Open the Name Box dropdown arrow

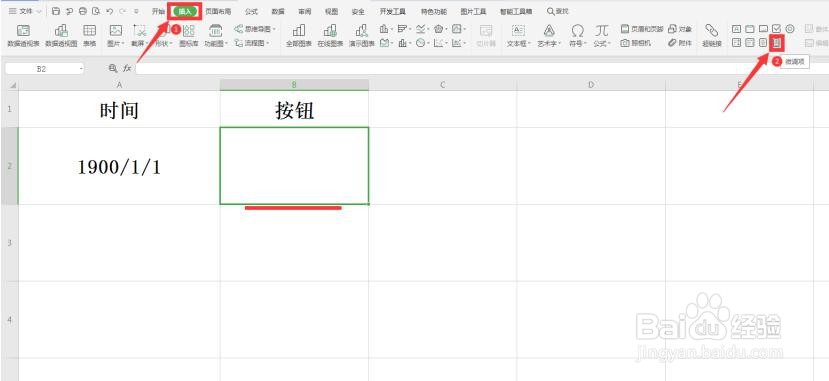(x=81, y=69)
